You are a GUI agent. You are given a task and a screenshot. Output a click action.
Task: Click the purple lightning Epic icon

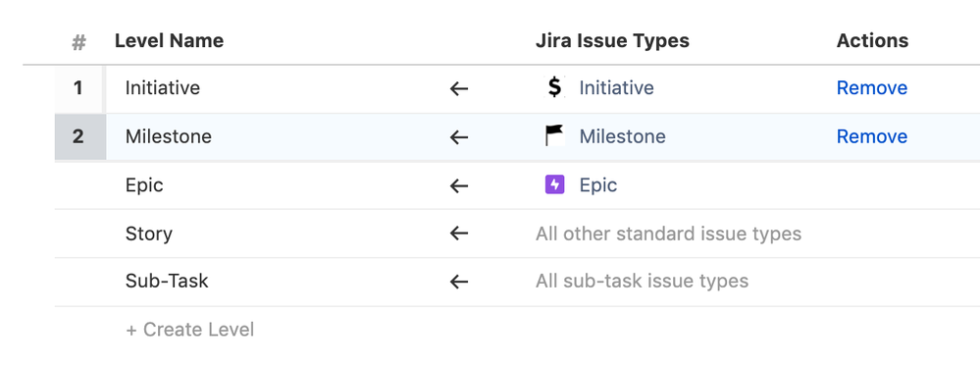point(554,184)
